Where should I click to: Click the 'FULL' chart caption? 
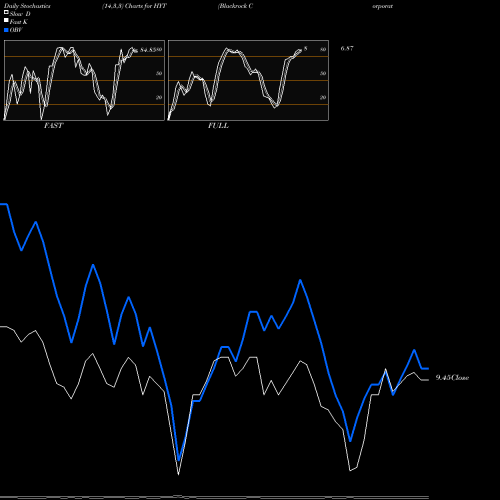(218, 126)
